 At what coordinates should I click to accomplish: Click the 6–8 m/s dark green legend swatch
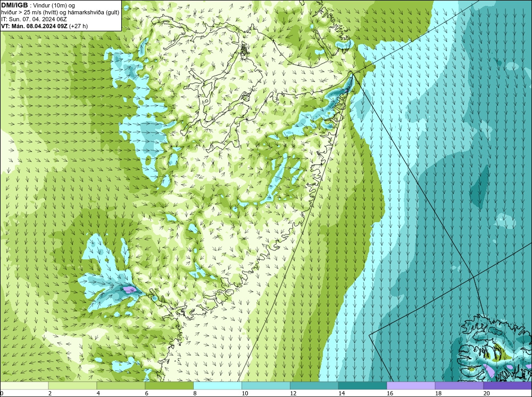(x=169, y=386)
